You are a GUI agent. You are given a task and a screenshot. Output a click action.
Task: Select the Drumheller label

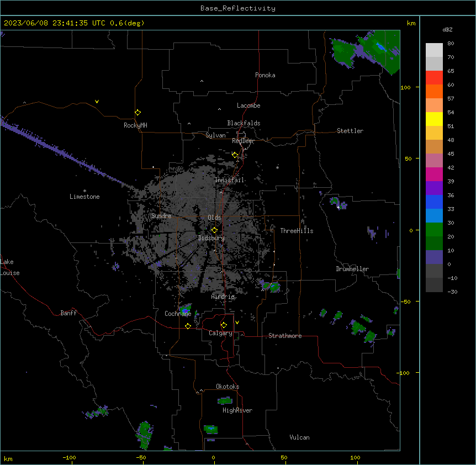pos(352,269)
